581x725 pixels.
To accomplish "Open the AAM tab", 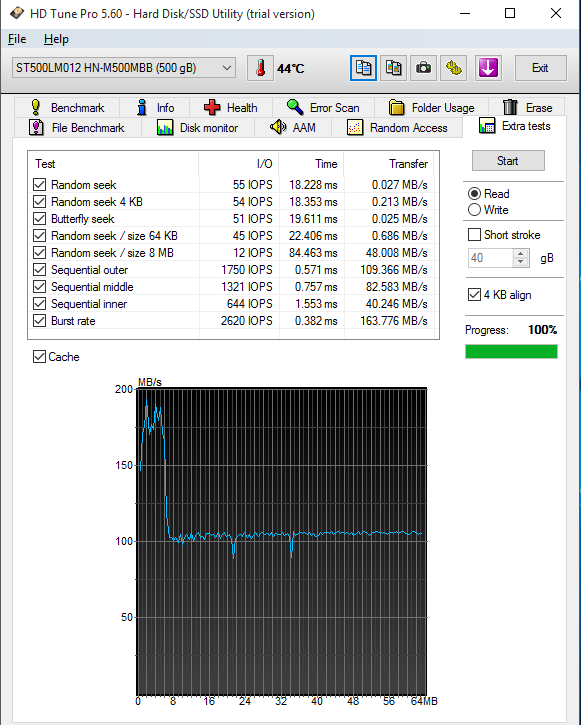I will click(293, 128).
